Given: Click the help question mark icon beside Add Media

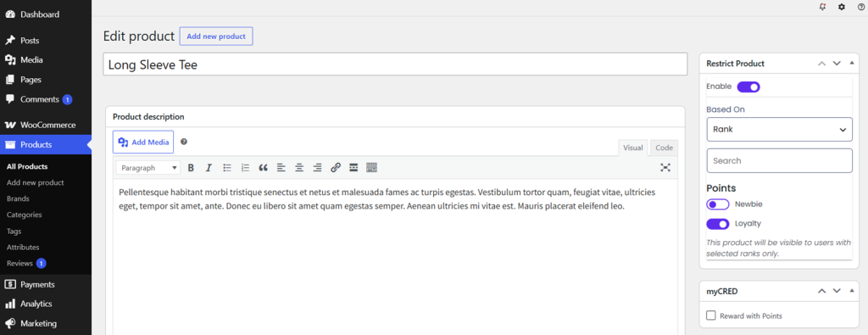Looking at the screenshot, I should (x=184, y=142).
